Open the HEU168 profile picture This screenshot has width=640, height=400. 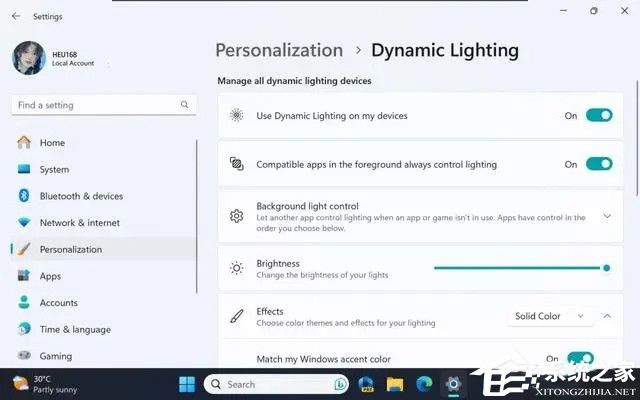click(29, 58)
